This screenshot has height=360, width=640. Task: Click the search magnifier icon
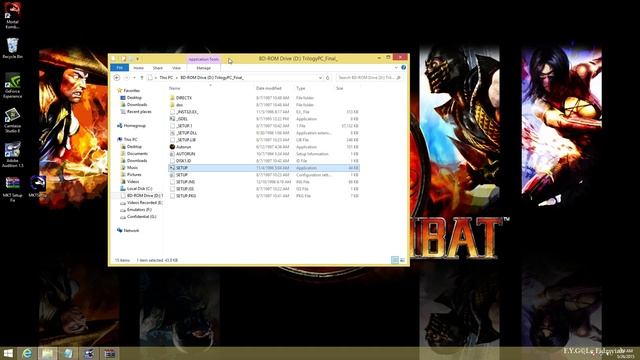(399, 78)
